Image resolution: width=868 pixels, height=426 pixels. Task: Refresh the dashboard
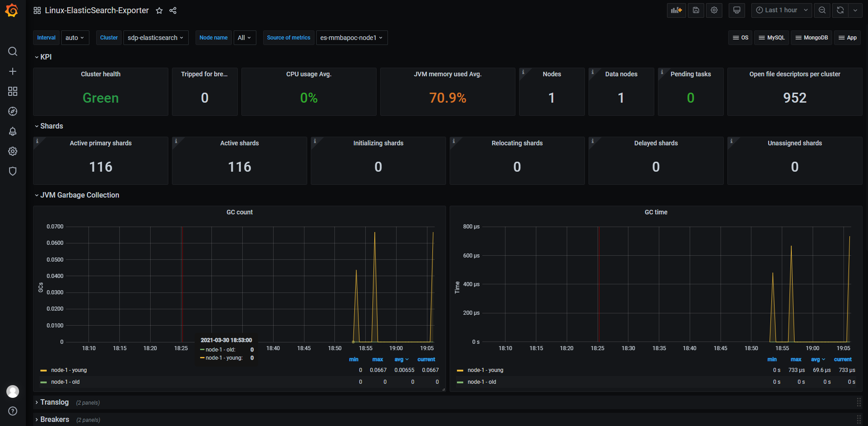840,10
